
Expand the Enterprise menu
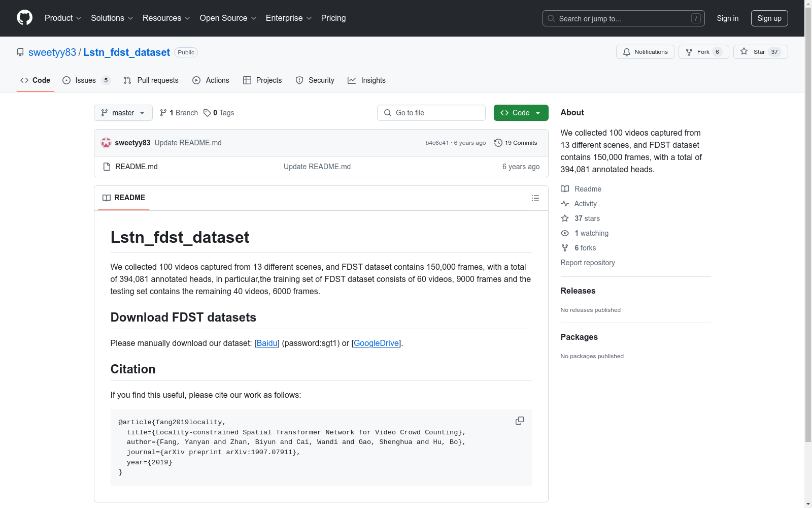pyautogui.click(x=289, y=18)
